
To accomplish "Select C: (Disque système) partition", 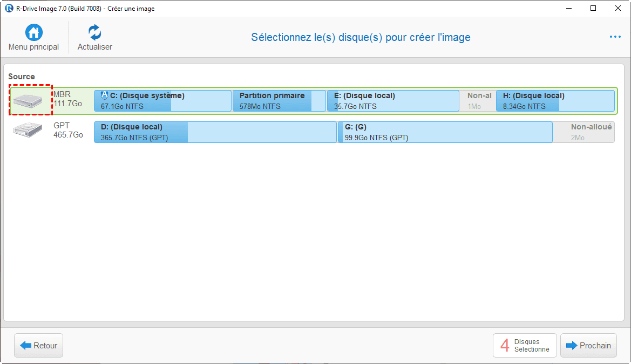I will tap(162, 100).
